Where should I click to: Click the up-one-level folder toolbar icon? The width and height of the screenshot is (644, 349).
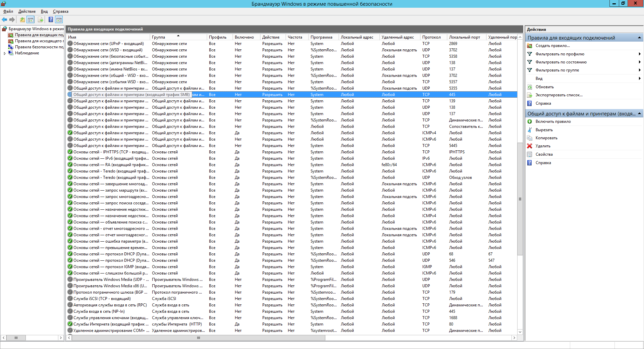point(22,20)
